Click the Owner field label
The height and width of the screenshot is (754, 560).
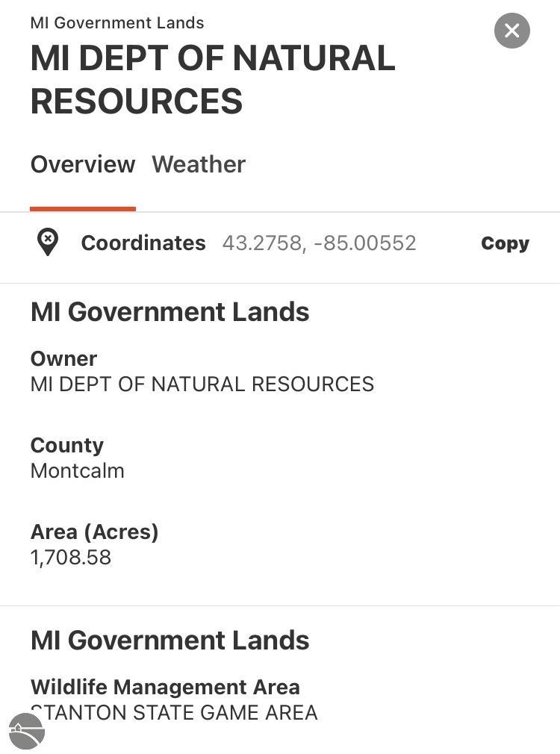point(63,358)
